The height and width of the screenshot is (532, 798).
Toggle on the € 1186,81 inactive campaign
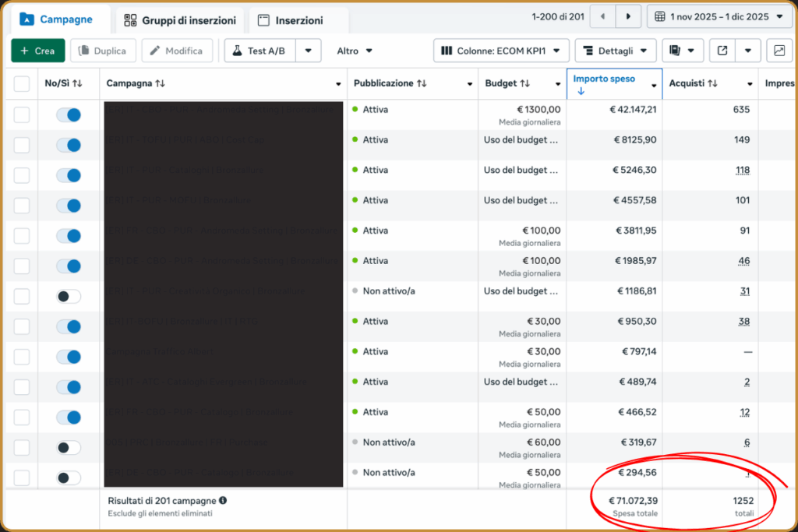click(69, 296)
